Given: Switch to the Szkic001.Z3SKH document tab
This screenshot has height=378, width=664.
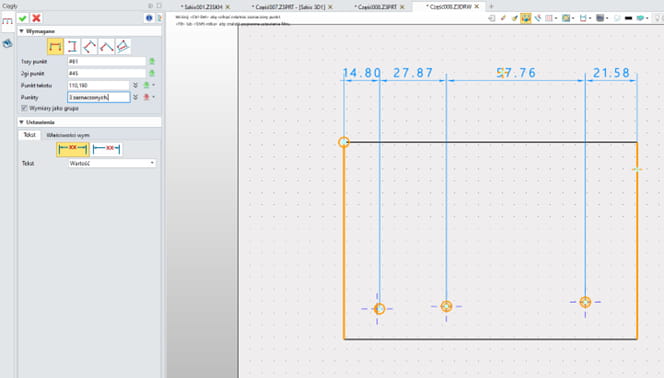Looking at the screenshot, I should pyautogui.click(x=202, y=7).
